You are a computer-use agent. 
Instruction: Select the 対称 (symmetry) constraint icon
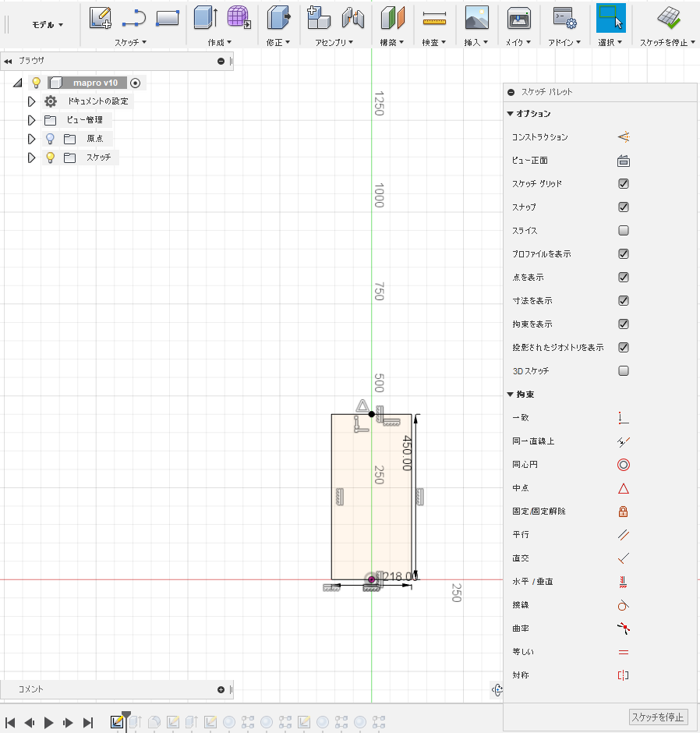tap(621, 675)
